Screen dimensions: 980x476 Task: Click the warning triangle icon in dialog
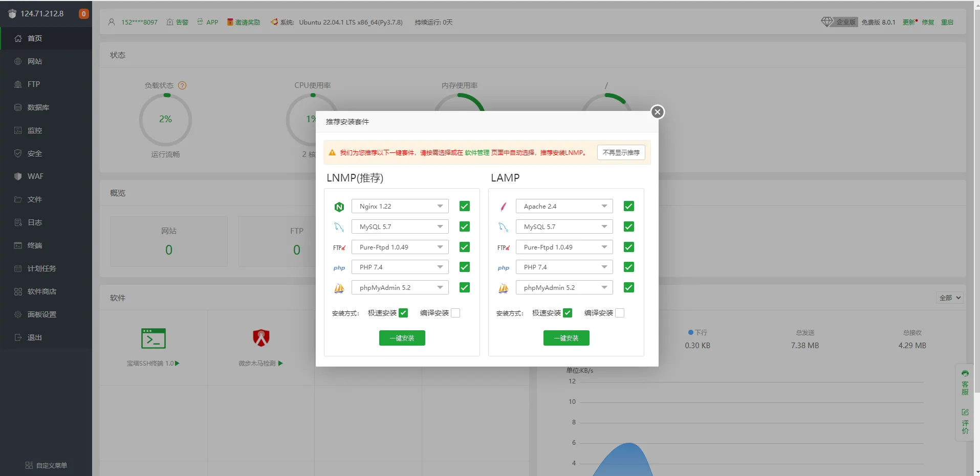tap(332, 152)
